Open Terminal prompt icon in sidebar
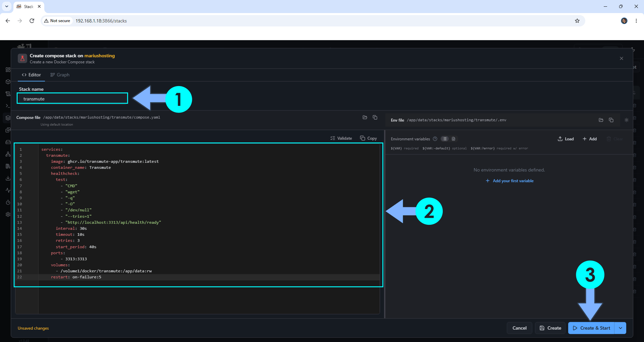Image resolution: width=644 pixels, height=342 pixels. [8, 106]
